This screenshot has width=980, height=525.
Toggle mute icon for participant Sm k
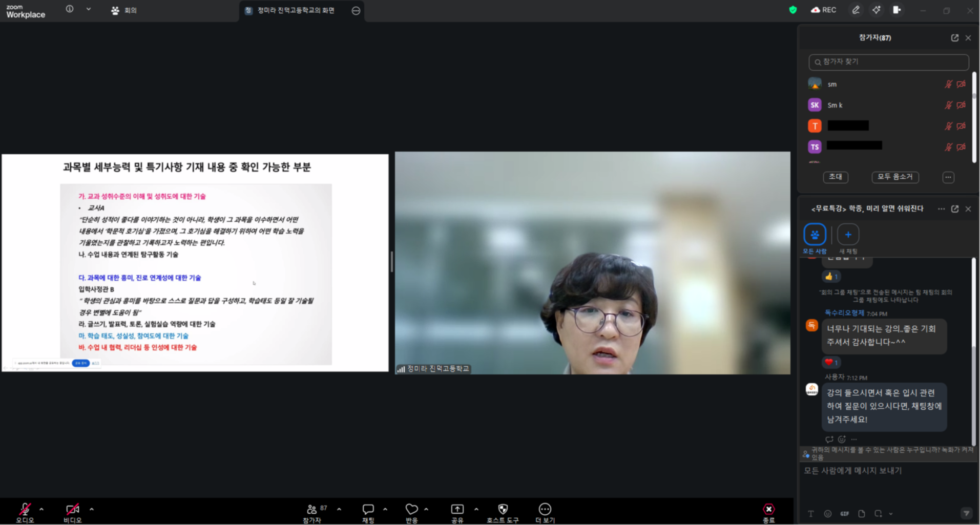click(x=948, y=105)
